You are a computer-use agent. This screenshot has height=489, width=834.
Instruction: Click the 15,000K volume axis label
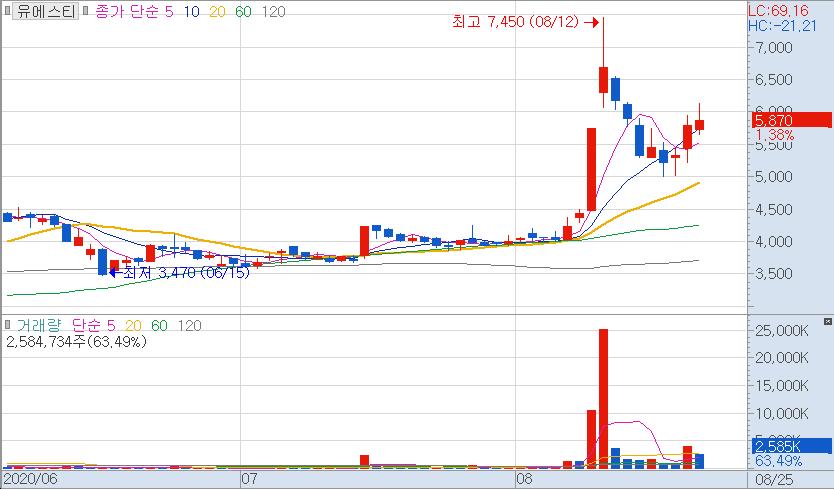point(782,385)
